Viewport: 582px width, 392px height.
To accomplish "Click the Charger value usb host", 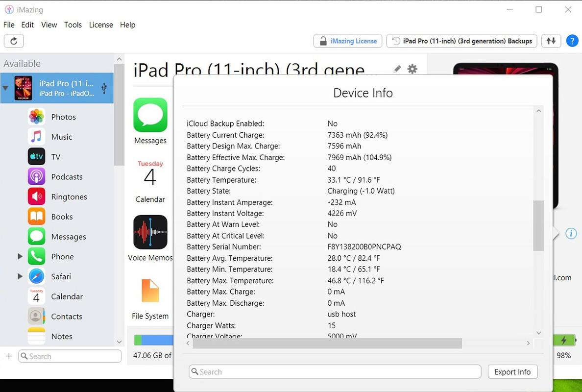I will click(x=341, y=314).
